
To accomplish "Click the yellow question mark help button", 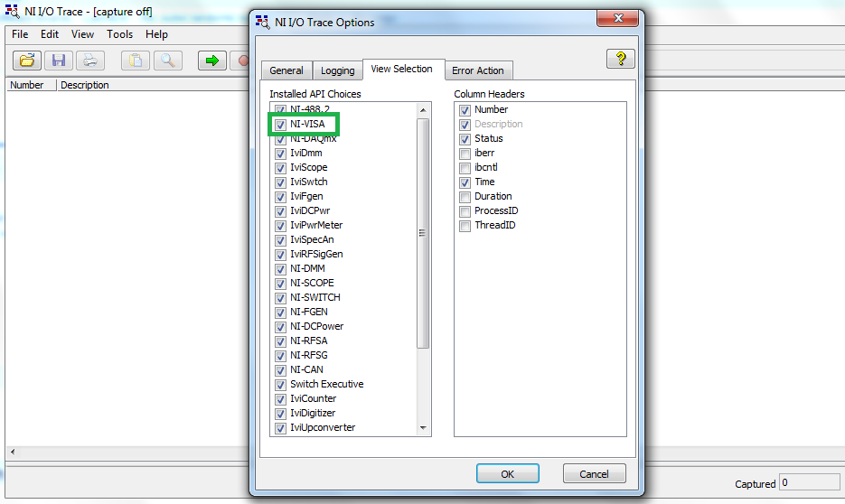I will [620, 59].
